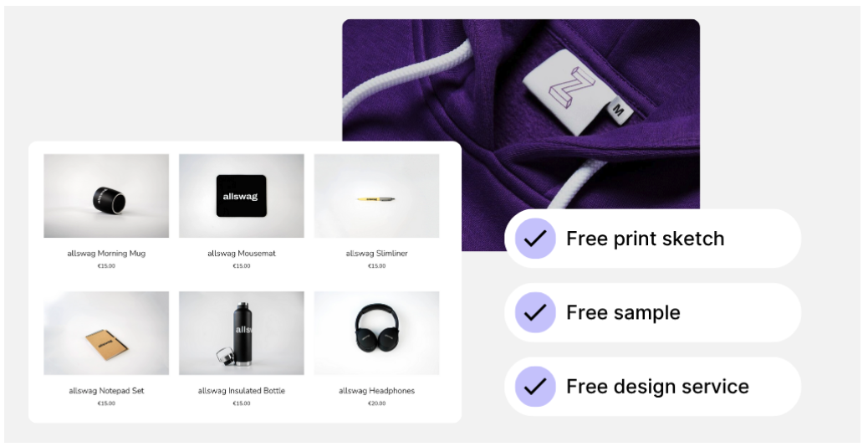Screen dimensions: 868x447
Task: Select the Free print sketch label text
Action: 645,239
